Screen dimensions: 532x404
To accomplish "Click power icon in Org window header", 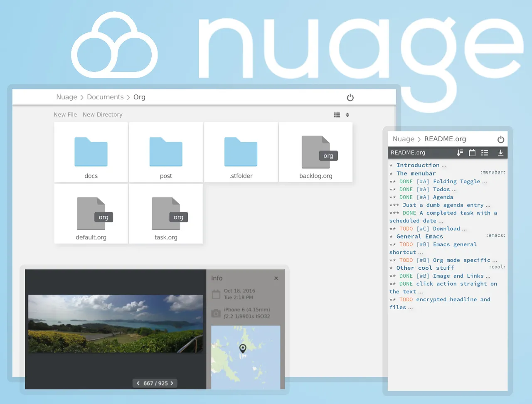I will (350, 97).
